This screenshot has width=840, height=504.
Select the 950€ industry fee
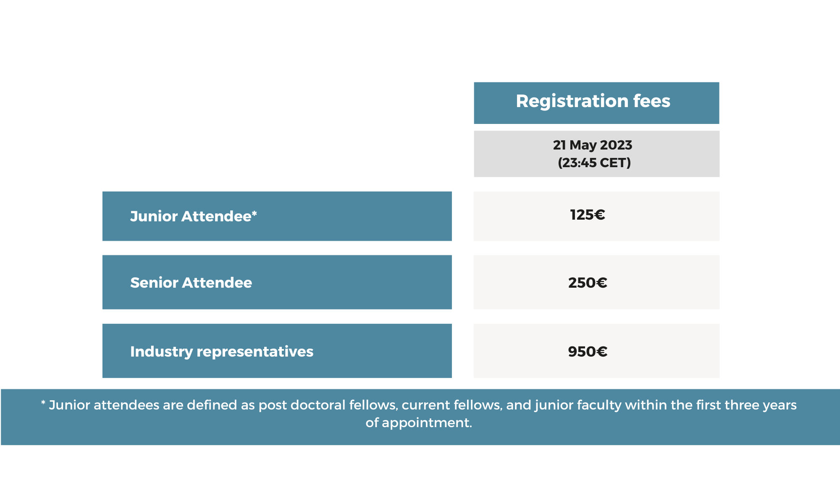pos(588,352)
